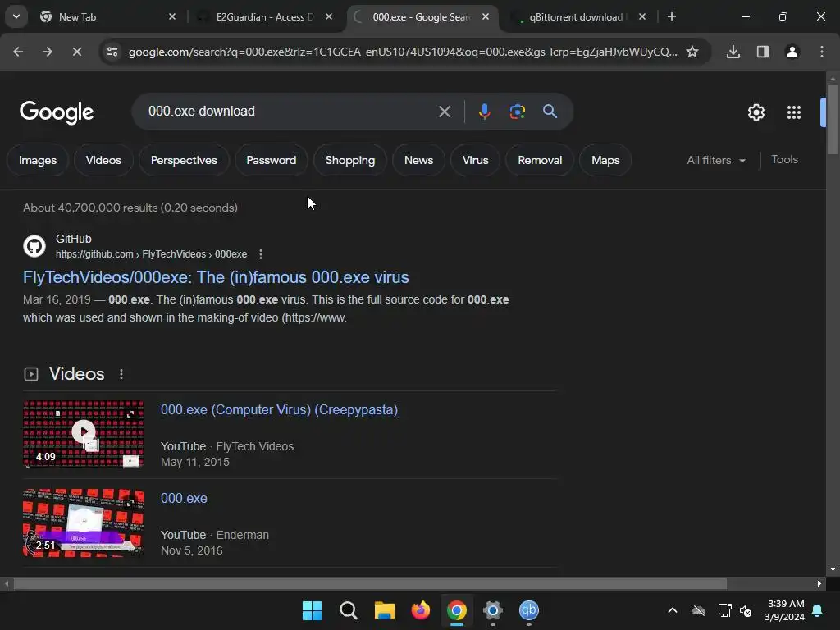Launch Firefox from the taskbar
This screenshot has width=840, height=630.
pos(421,610)
